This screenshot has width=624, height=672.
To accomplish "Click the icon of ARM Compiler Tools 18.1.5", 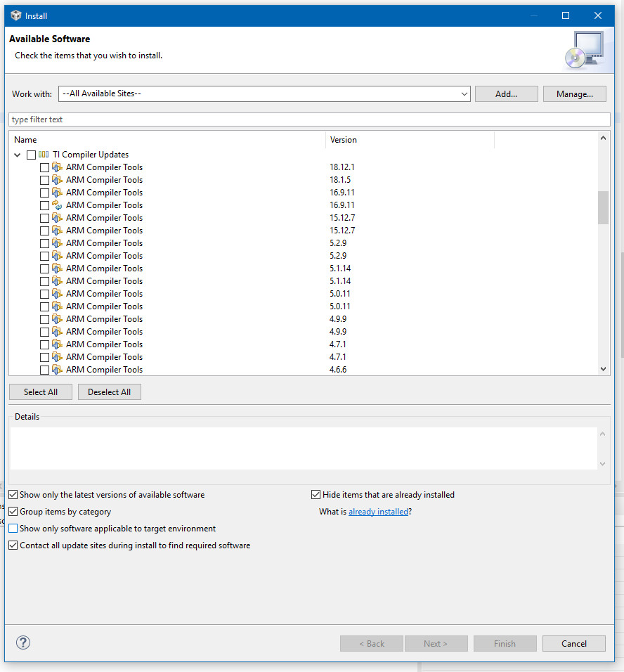I will pos(57,179).
